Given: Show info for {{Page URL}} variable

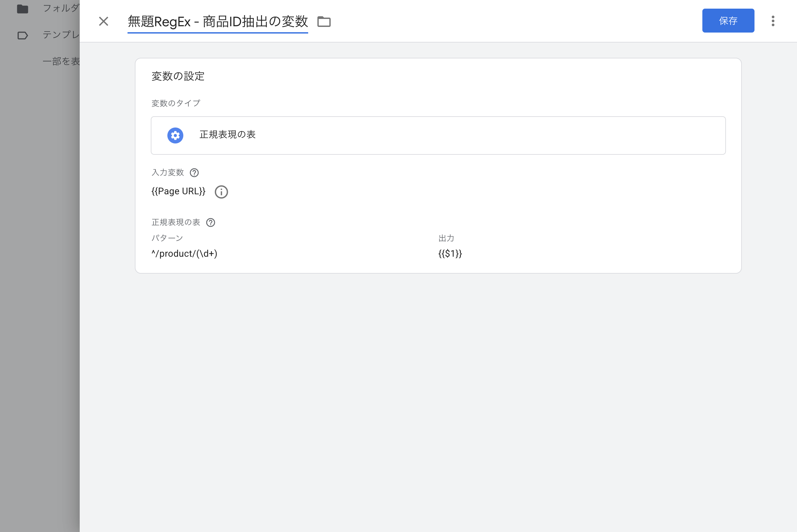Looking at the screenshot, I should [x=221, y=192].
